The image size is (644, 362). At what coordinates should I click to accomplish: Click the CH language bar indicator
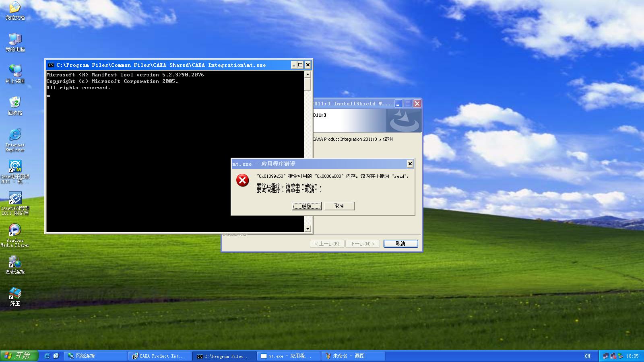click(588, 356)
